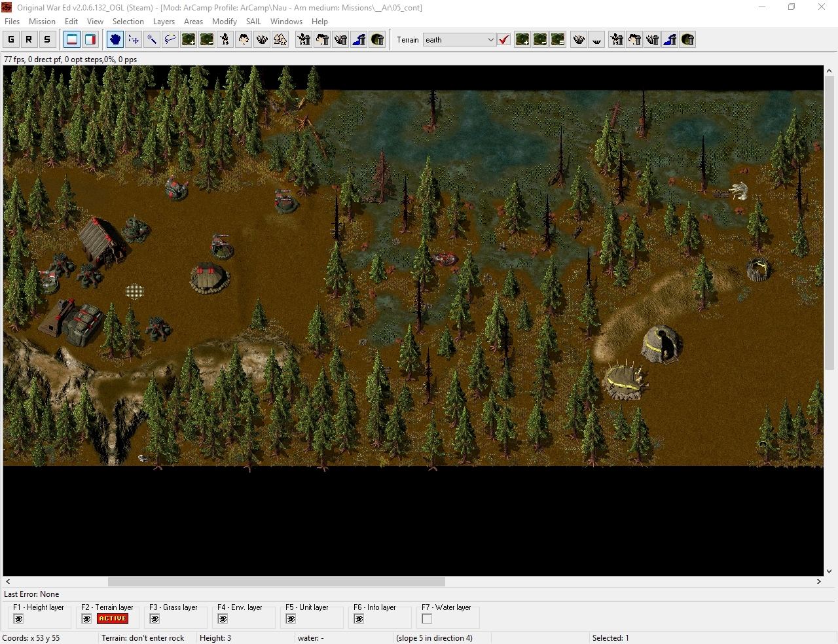Click delete trees trash icon left of Terrain label
This screenshot has width=838, height=644.
[x=323, y=40]
